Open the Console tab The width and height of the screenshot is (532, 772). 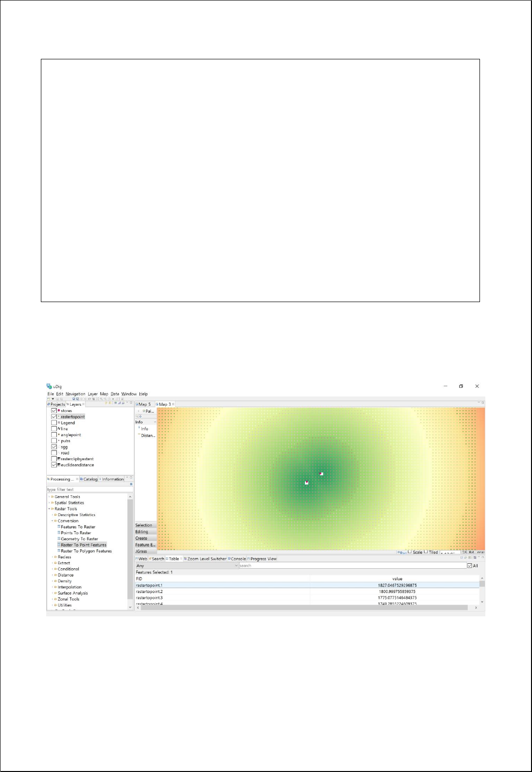pyautogui.click(x=237, y=559)
